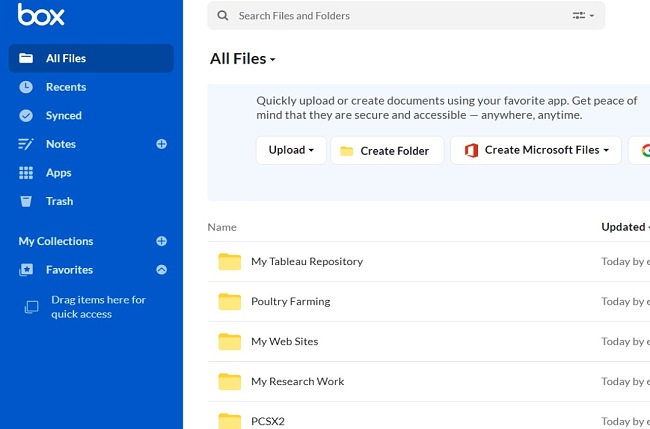Open the My Research Work folder
This screenshot has height=429, width=650.
coord(298,381)
